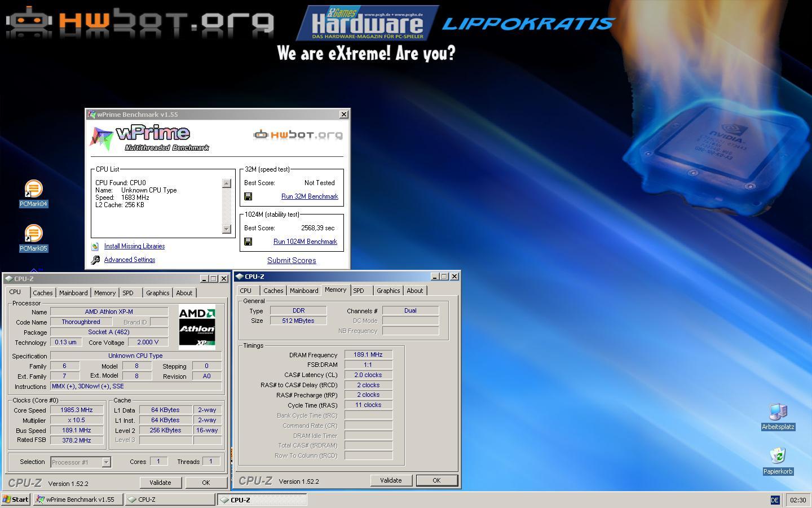Click the DRAM Frequency value in Memory window

click(x=368, y=354)
